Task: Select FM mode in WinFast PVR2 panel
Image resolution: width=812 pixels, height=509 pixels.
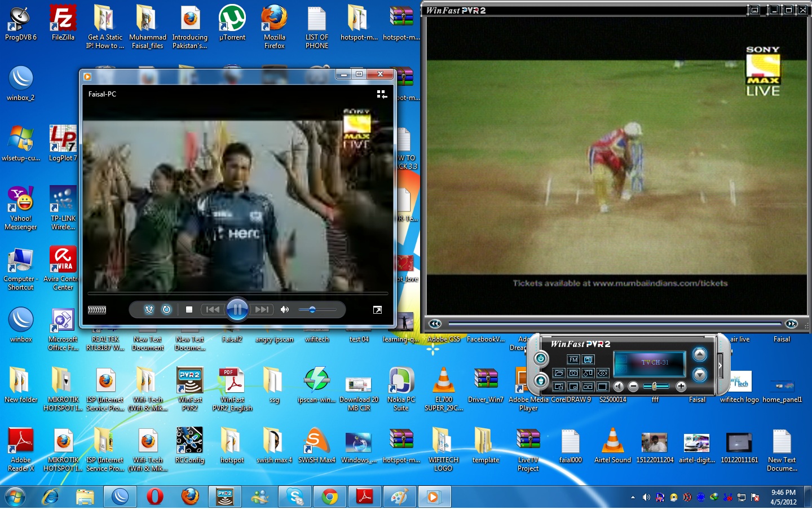Action: (x=573, y=359)
